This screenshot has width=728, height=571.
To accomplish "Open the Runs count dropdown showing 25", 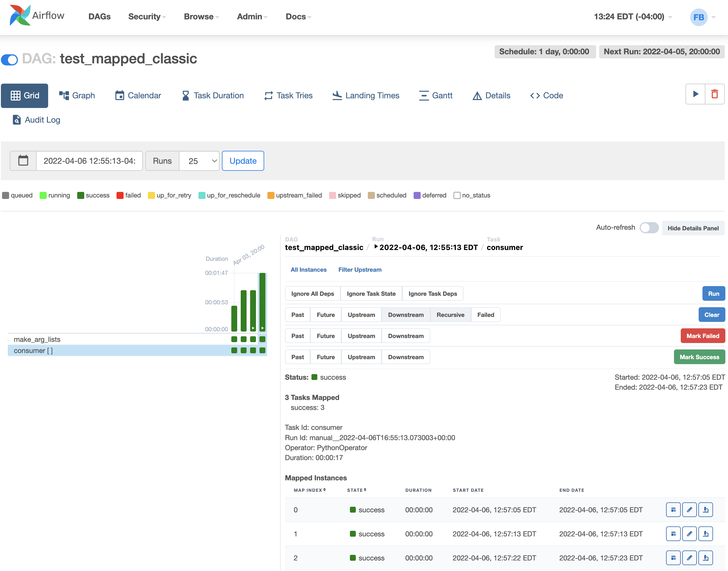I will click(x=199, y=161).
